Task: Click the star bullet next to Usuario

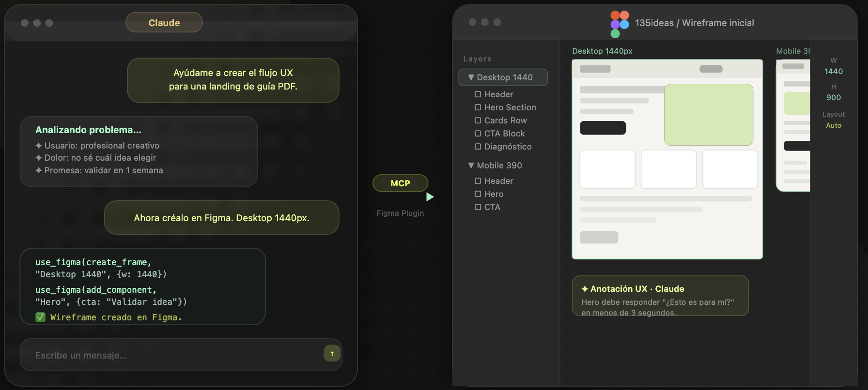Action: pos(39,146)
